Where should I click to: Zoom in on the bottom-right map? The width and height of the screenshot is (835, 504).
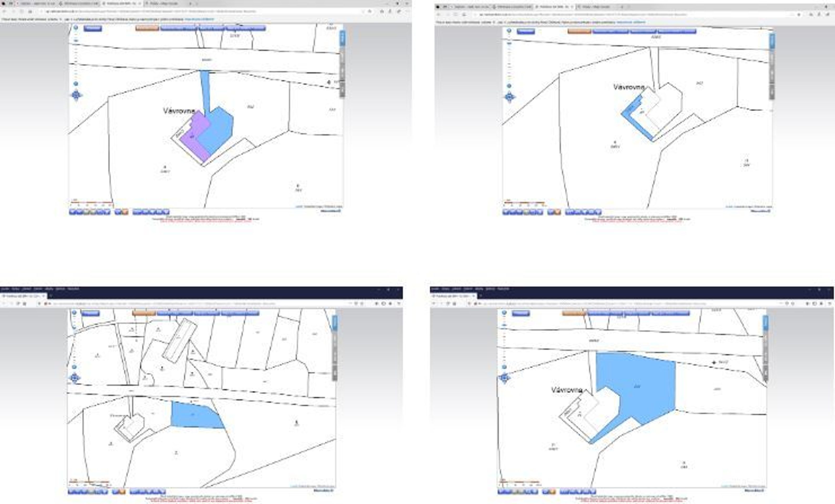tap(504, 312)
